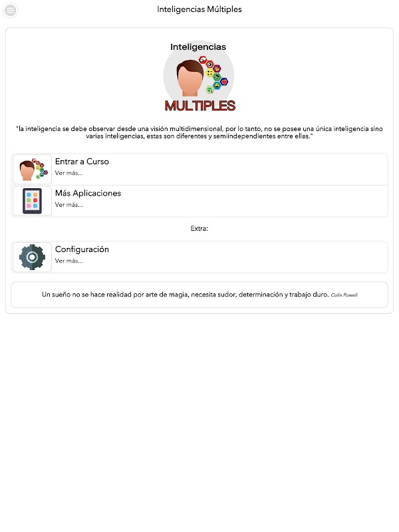Click the Entrar a Curso head icon

(x=32, y=170)
